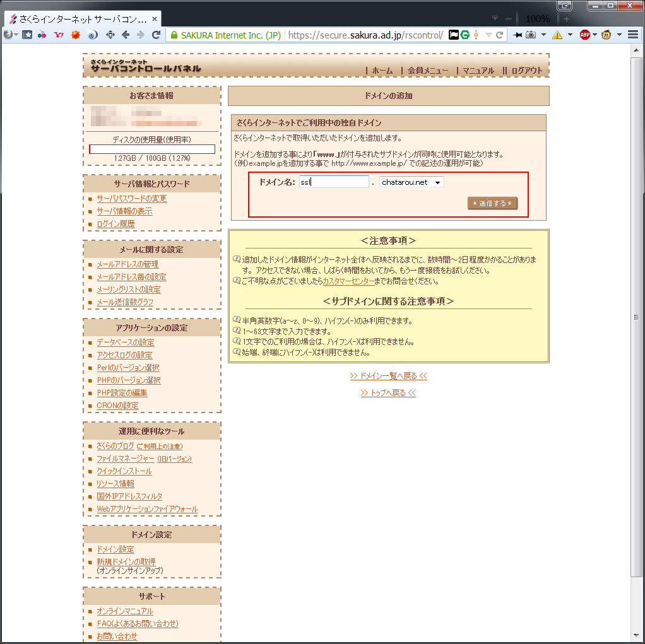Open ログイン履歴 link
645x644 pixels.
click(115, 224)
